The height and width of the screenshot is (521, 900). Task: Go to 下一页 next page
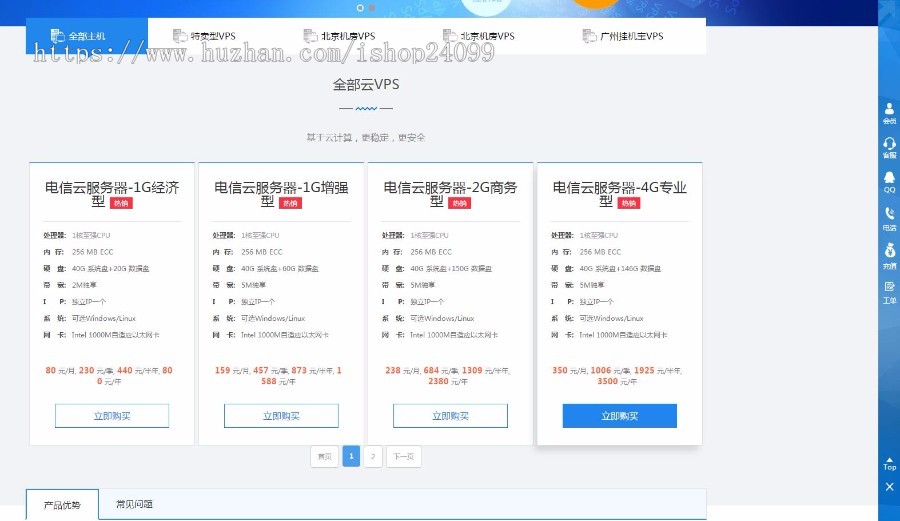coord(404,457)
